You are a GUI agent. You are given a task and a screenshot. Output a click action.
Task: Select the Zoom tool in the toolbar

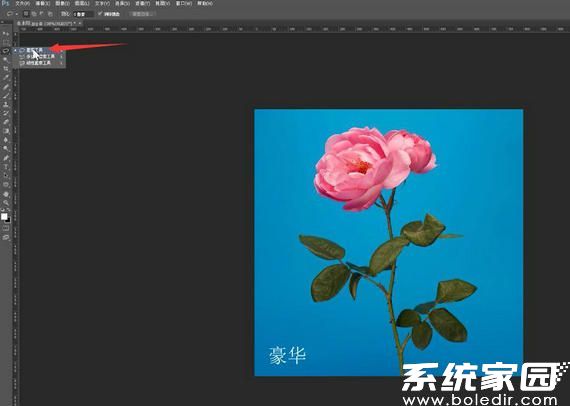pyautogui.click(x=5, y=202)
